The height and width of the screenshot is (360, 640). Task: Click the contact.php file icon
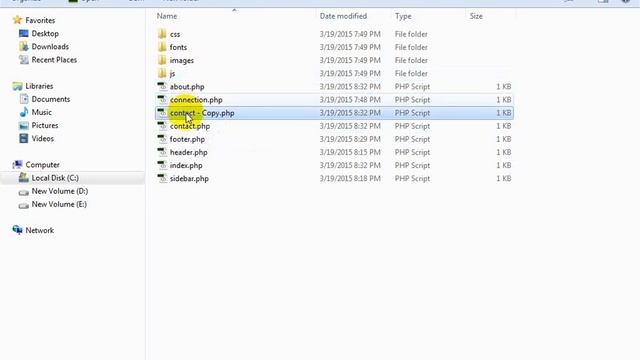[162, 126]
